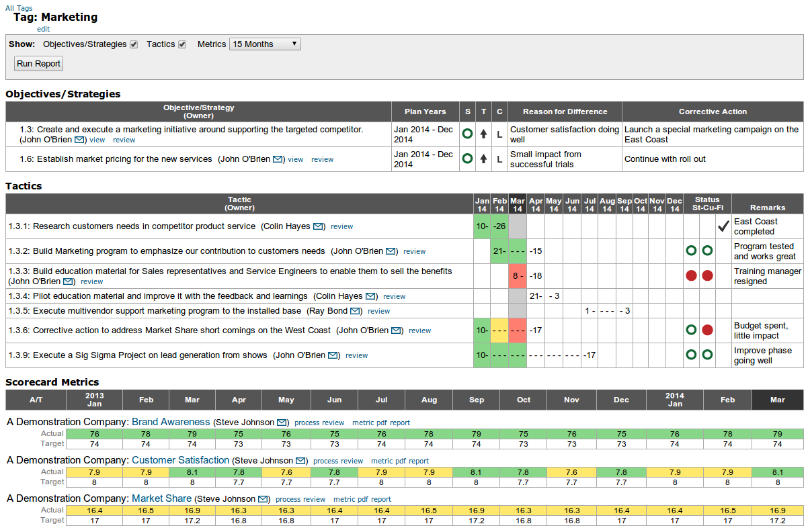Select the green status circle for tactic 1.3.2
This screenshot has height=532, width=810.
(691, 251)
